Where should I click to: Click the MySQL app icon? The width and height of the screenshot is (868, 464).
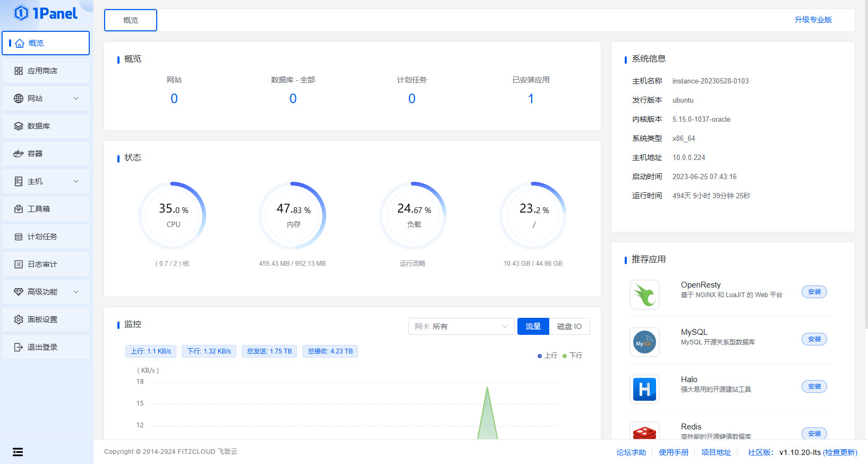click(644, 342)
